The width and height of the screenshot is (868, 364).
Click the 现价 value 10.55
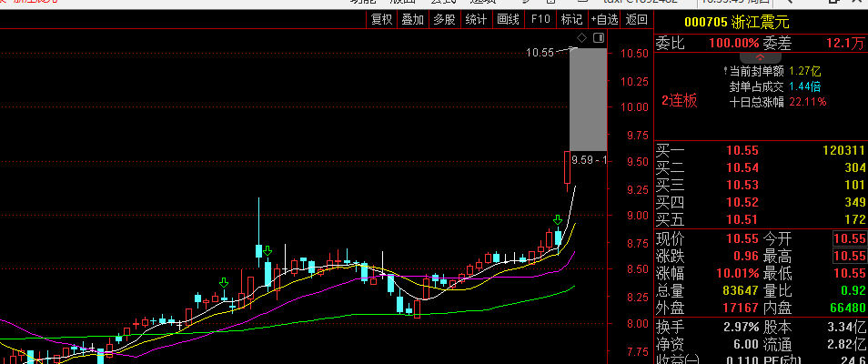[x=742, y=239]
